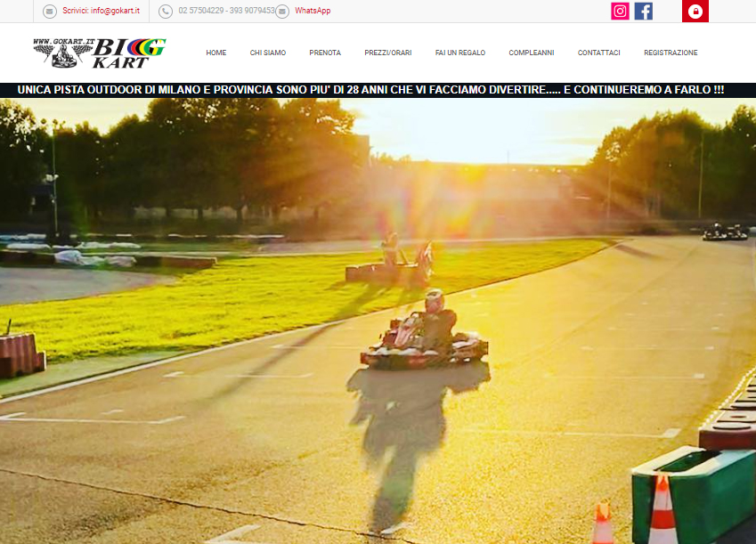Open the Instagram profile icon
The width and height of the screenshot is (756, 544).
[x=620, y=11]
